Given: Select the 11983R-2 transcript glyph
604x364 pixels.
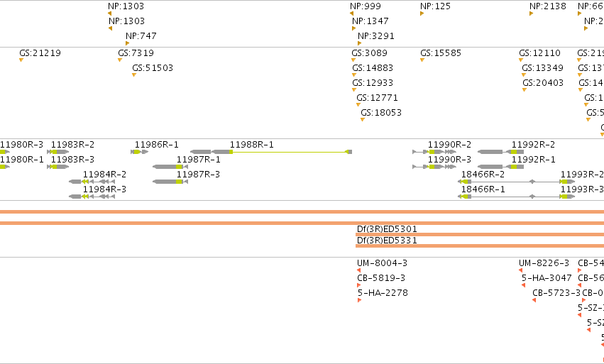Looking at the screenshot, I should coord(57,152).
